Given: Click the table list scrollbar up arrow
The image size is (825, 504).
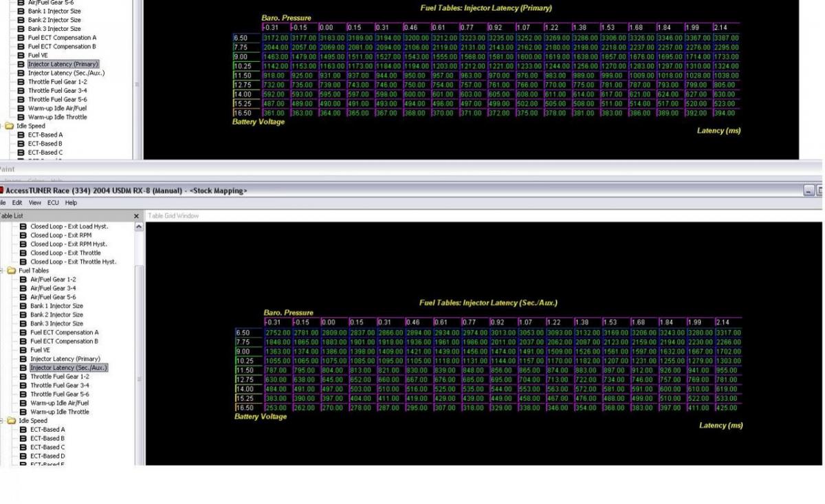Looking at the screenshot, I should click(x=138, y=226).
